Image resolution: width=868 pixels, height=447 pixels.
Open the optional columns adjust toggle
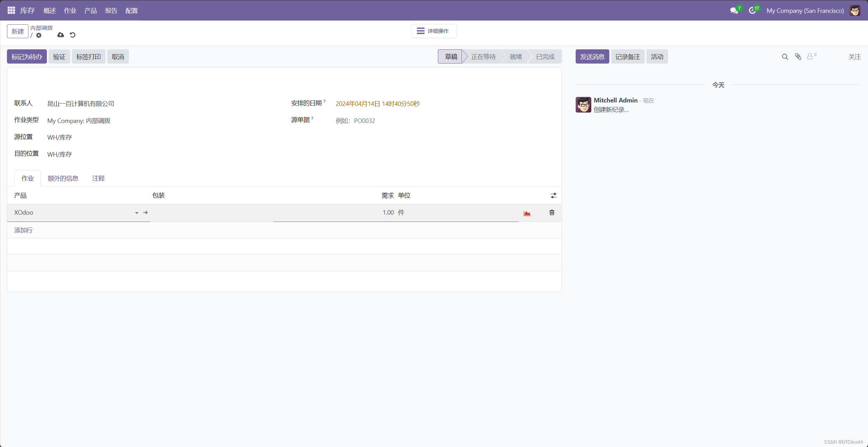click(553, 196)
